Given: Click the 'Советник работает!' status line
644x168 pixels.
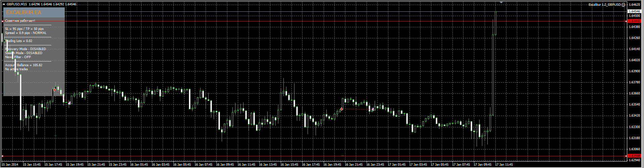Looking at the screenshot, I should click(20, 21).
